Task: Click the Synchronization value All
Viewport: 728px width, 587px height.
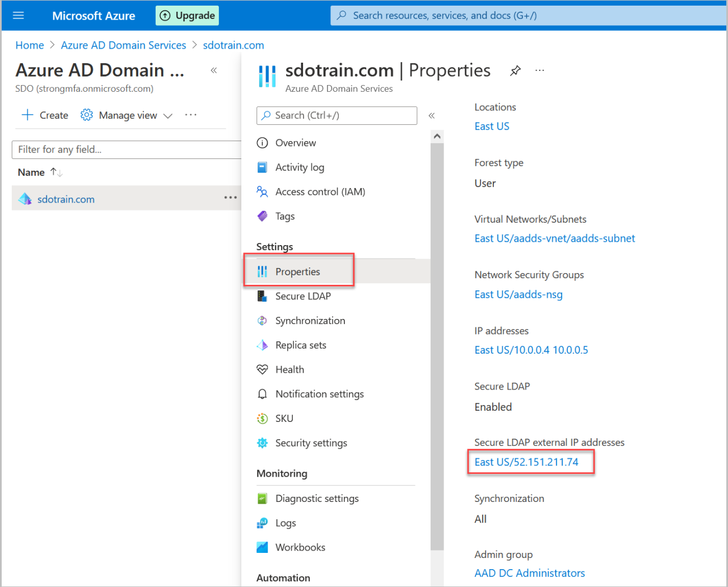Action: coord(480,519)
